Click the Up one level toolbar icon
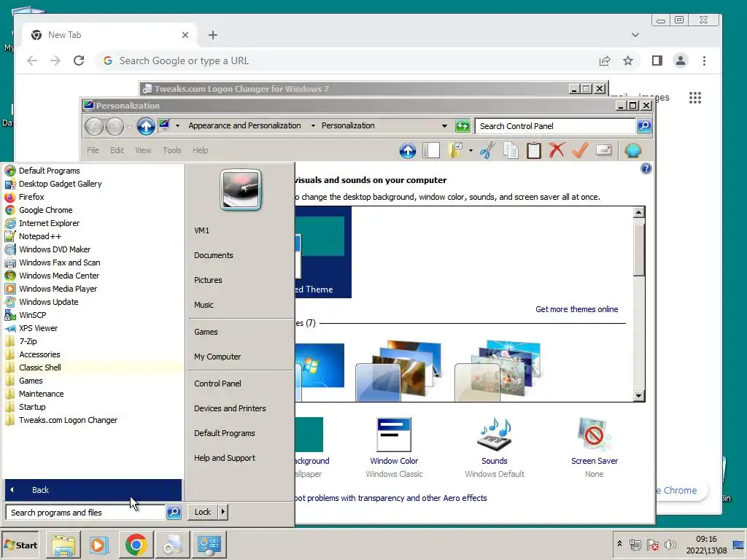Image resolution: width=747 pixels, height=560 pixels. click(407, 150)
